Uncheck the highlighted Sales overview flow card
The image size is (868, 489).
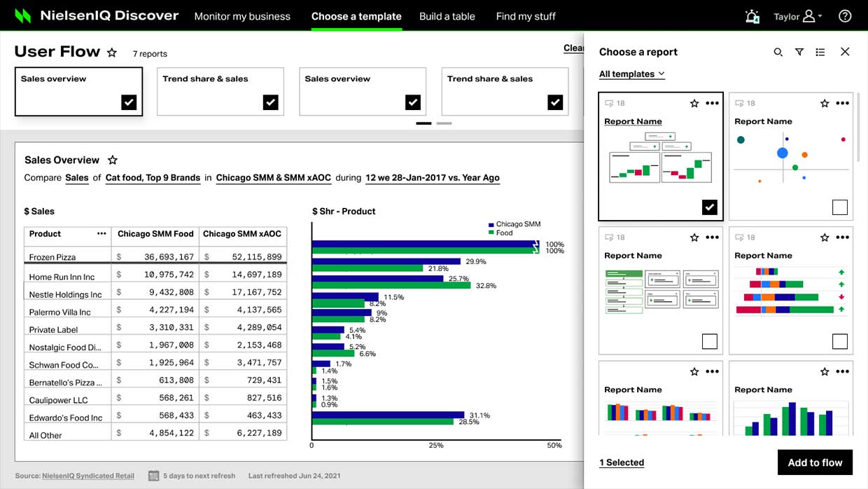[x=129, y=102]
